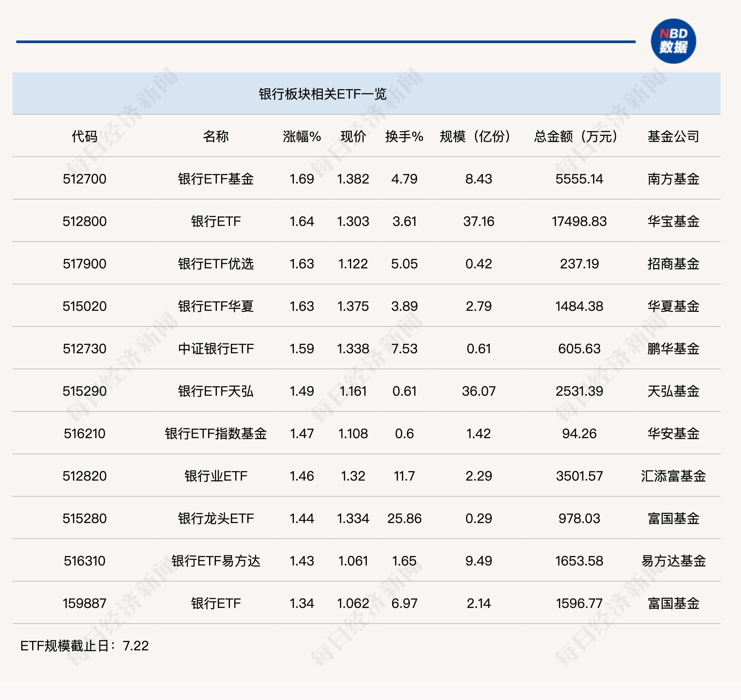Click total amount 978.03
741x700 pixels.
579,519
